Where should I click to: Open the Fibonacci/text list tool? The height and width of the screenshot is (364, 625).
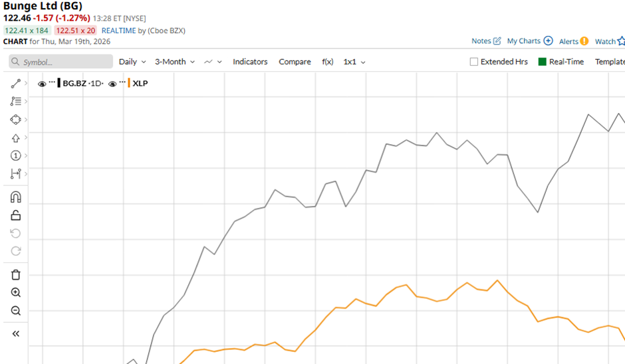[x=15, y=101]
